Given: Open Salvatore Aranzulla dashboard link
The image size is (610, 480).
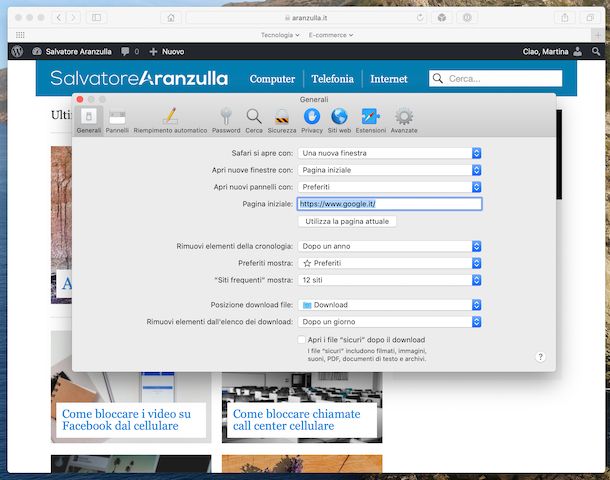Looking at the screenshot, I should click(x=72, y=51).
